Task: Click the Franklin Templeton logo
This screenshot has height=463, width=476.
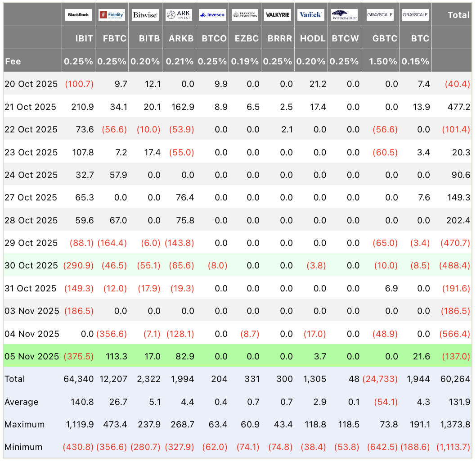Action: (x=245, y=15)
